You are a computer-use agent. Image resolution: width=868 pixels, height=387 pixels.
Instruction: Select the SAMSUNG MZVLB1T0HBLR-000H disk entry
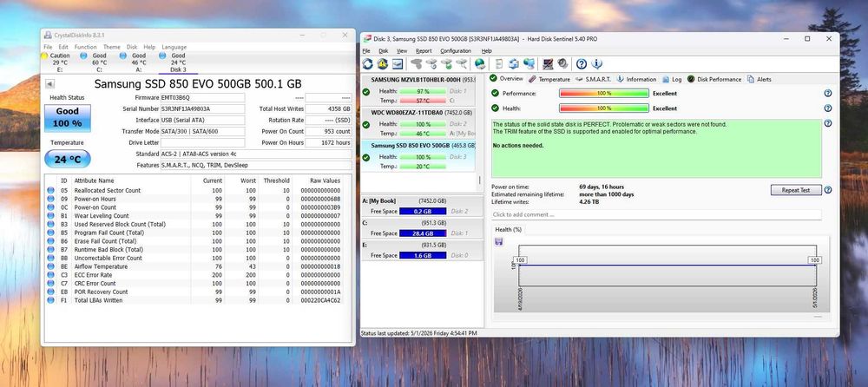(x=418, y=90)
